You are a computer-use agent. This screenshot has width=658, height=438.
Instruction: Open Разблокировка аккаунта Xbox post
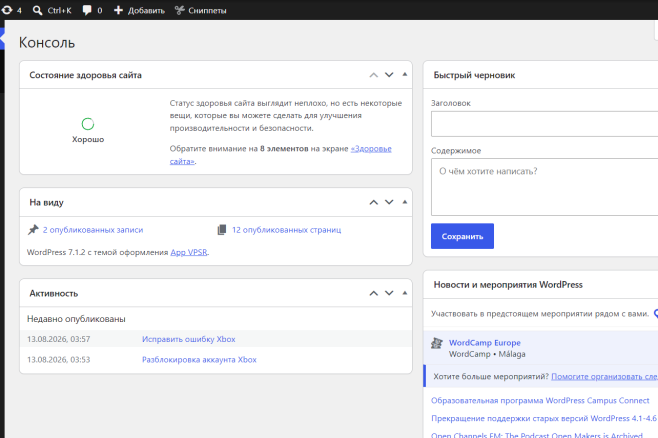click(x=199, y=360)
